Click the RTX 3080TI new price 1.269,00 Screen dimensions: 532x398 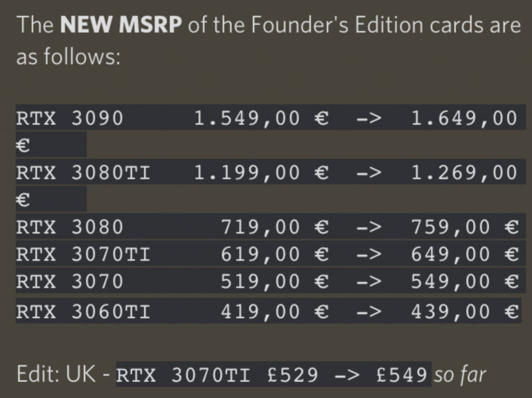click(464, 173)
